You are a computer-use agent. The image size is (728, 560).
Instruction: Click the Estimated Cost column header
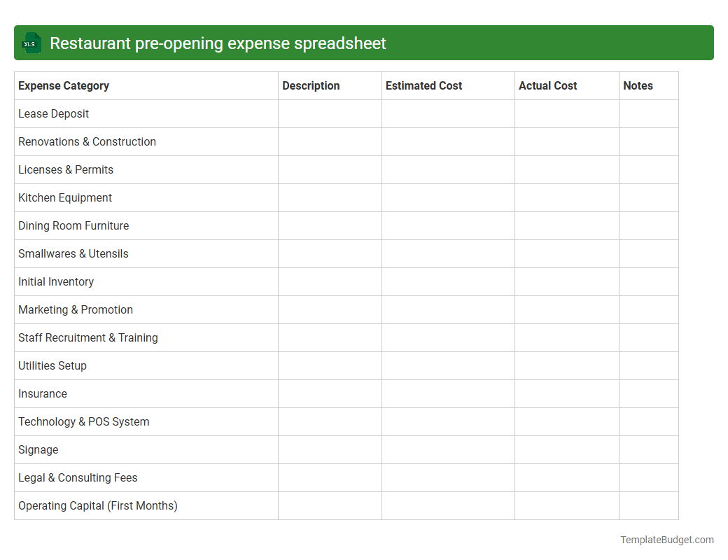click(423, 85)
